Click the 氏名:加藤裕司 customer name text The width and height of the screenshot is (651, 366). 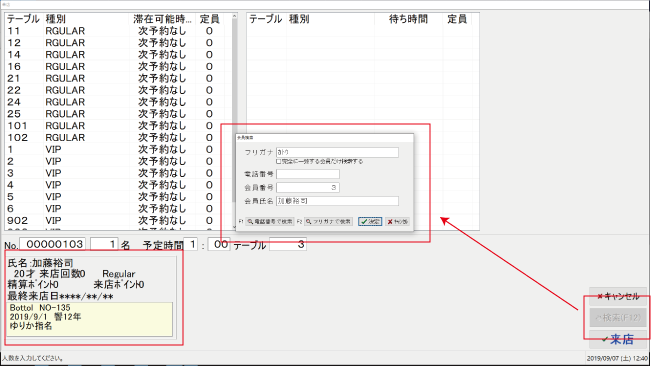click(x=41, y=263)
